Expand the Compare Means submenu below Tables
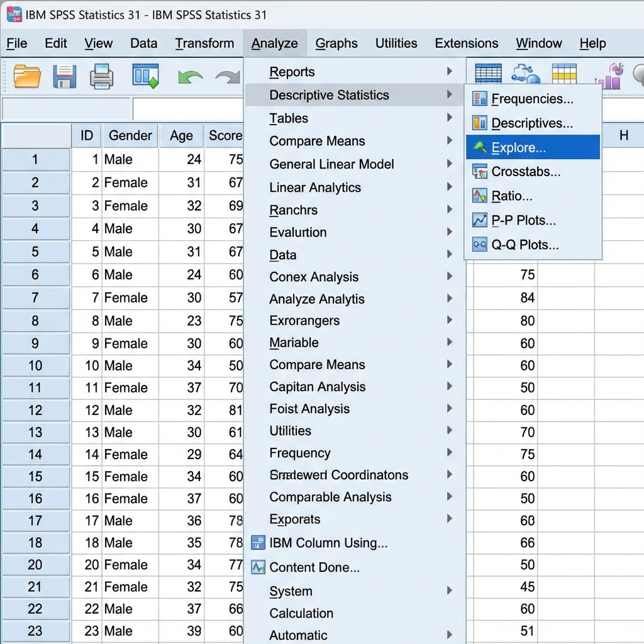The width and height of the screenshot is (644, 644). [x=317, y=141]
